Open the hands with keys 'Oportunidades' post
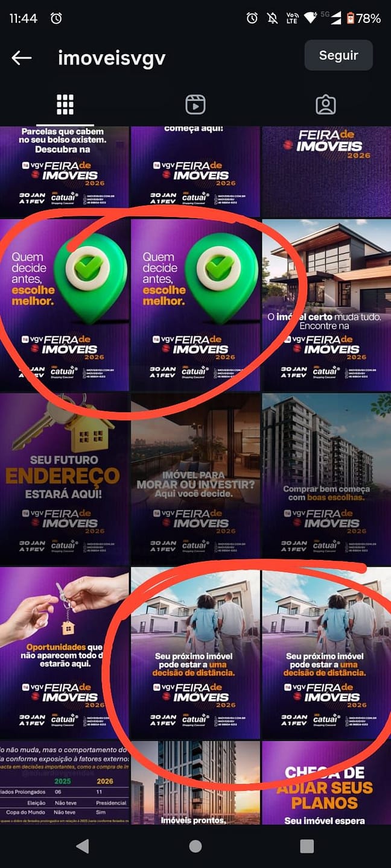 (x=65, y=653)
